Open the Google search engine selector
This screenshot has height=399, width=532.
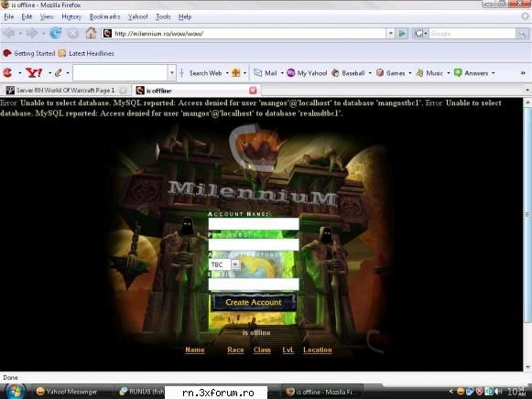[420, 33]
